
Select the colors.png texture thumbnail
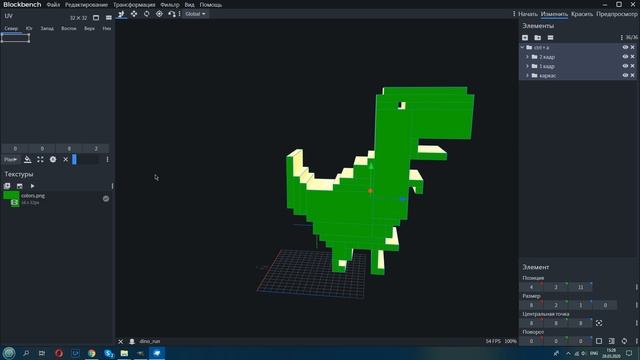[11, 199]
